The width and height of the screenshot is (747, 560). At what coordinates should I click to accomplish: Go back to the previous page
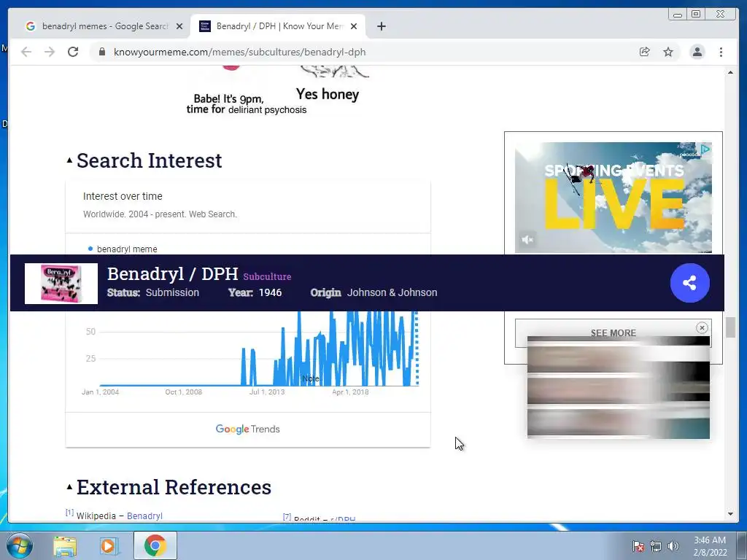(x=26, y=52)
